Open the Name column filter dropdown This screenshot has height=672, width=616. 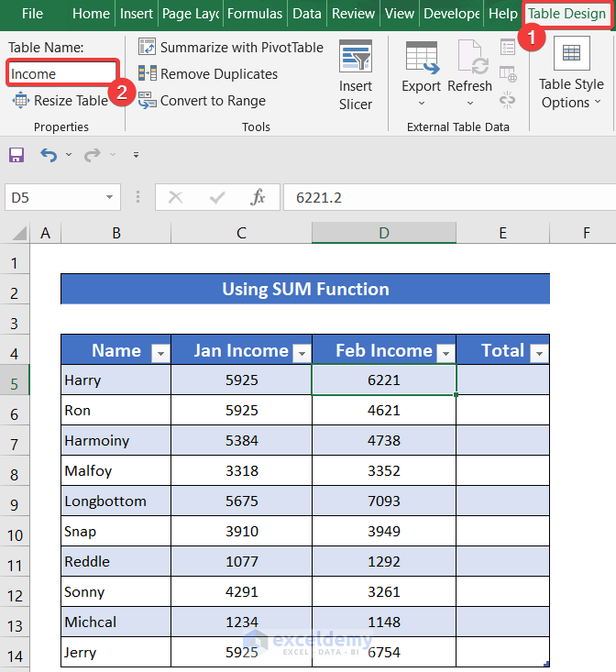pyautogui.click(x=159, y=353)
